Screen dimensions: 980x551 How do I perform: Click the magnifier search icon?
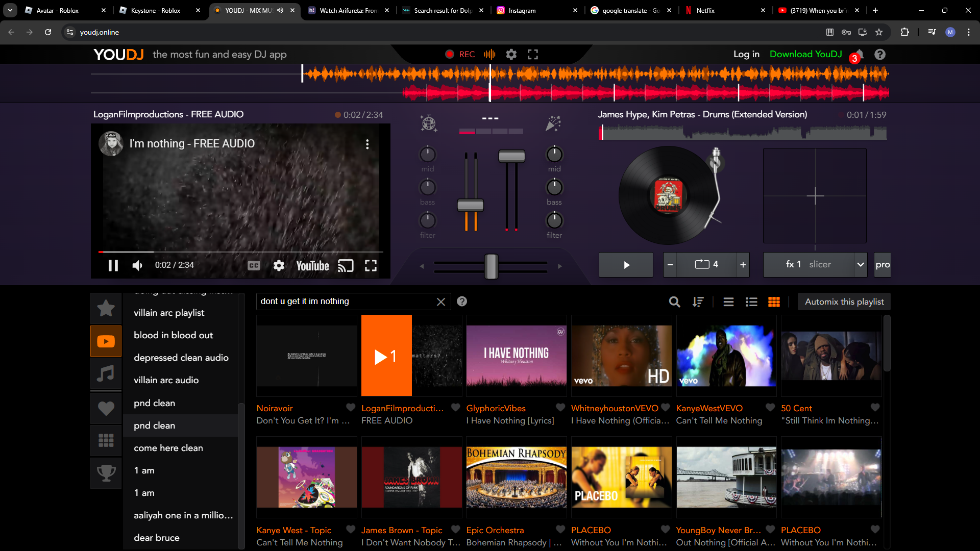[675, 302]
